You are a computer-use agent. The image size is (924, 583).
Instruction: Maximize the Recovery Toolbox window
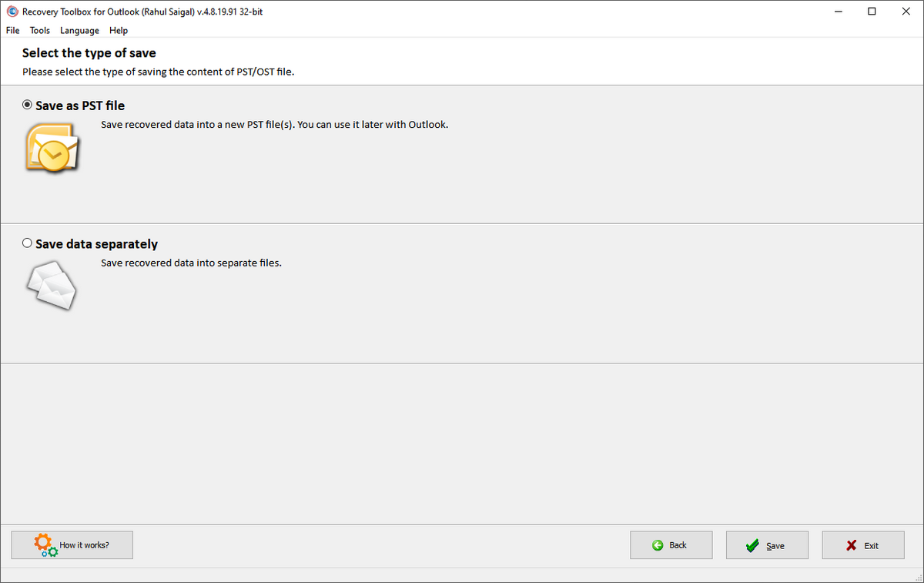pos(872,12)
